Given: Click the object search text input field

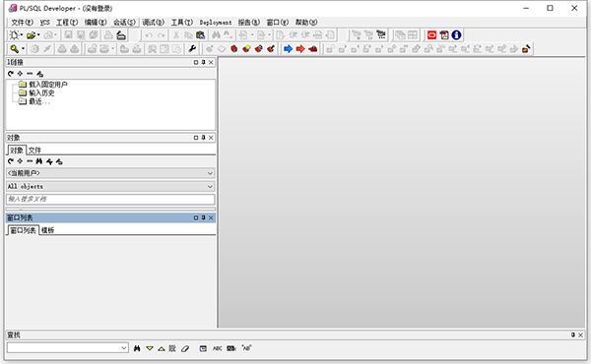Looking at the screenshot, I should tap(110, 199).
